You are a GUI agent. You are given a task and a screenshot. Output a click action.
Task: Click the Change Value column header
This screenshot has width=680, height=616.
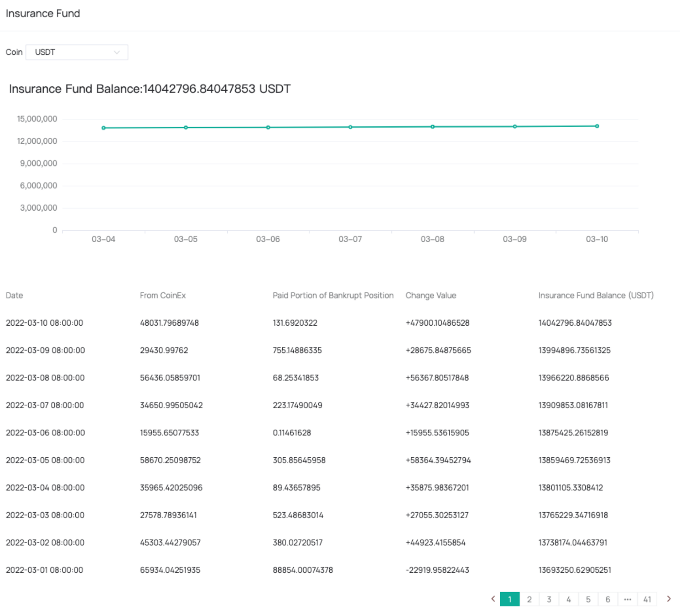click(x=431, y=296)
